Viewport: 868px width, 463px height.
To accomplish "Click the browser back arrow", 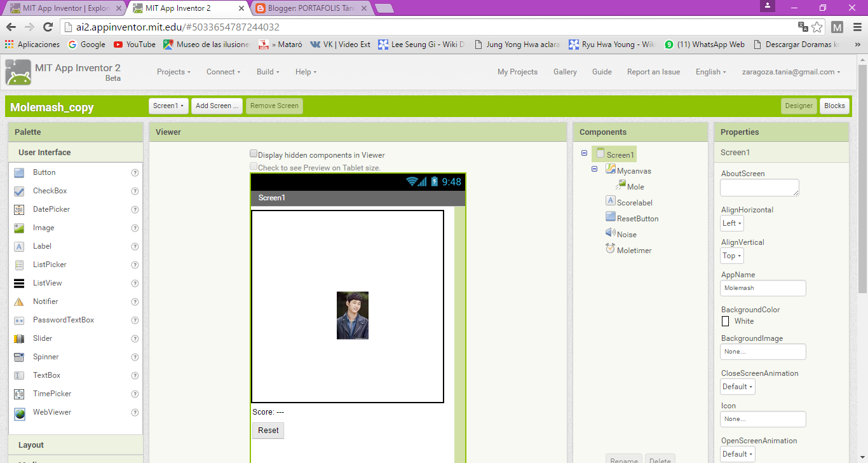I will coord(11,27).
